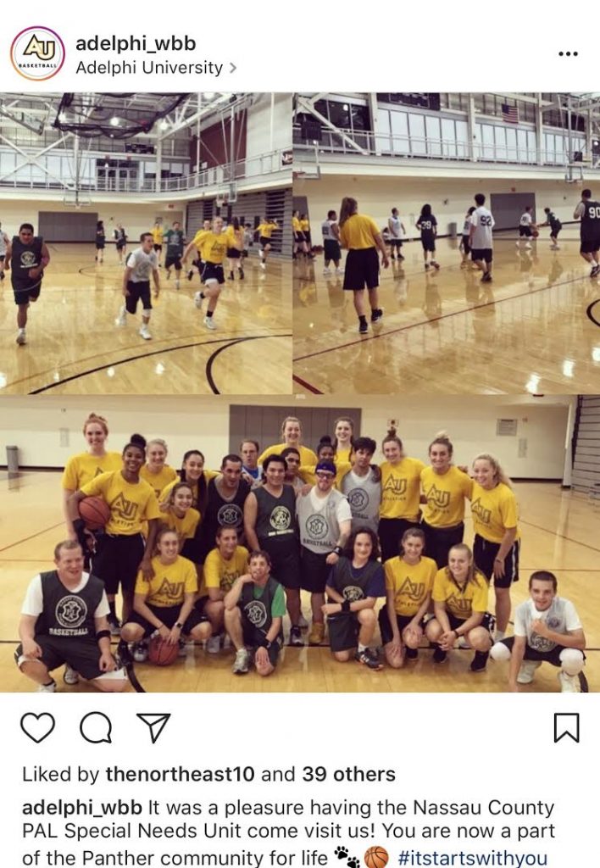Open thenortheast10 profile from likes line
This screenshot has width=600, height=868.
(x=180, y=774)
